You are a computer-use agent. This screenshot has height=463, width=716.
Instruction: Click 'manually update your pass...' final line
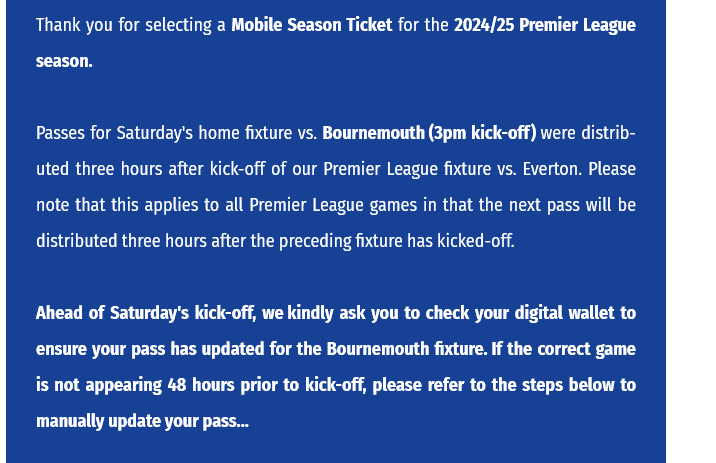(142, 421)
